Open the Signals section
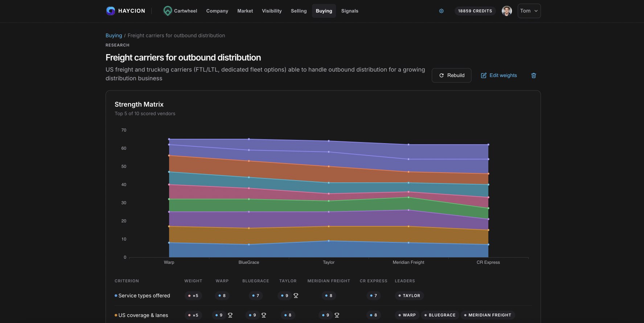The height and width of the screenshot is (323, 644). [x=350, y=11]
